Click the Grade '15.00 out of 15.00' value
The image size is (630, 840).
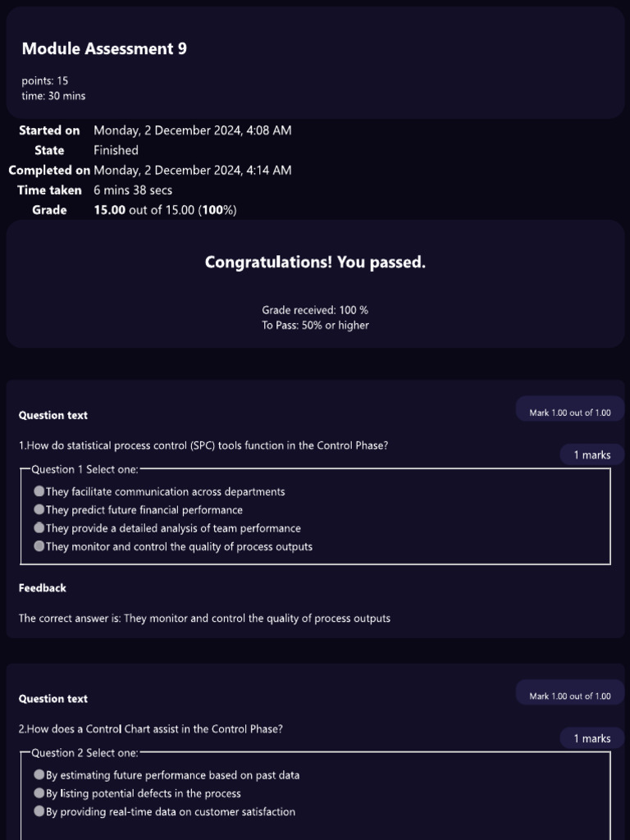click(x=165, y=210)
